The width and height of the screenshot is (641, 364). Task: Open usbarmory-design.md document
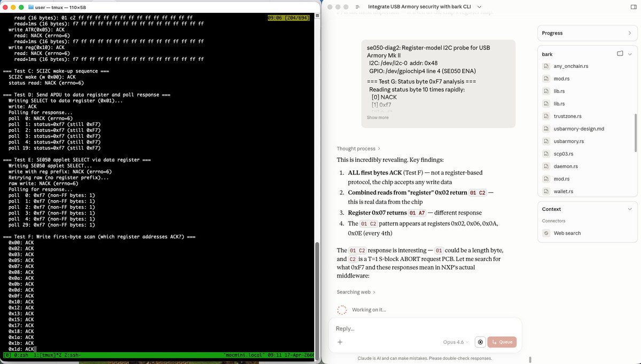coord(579,129)
